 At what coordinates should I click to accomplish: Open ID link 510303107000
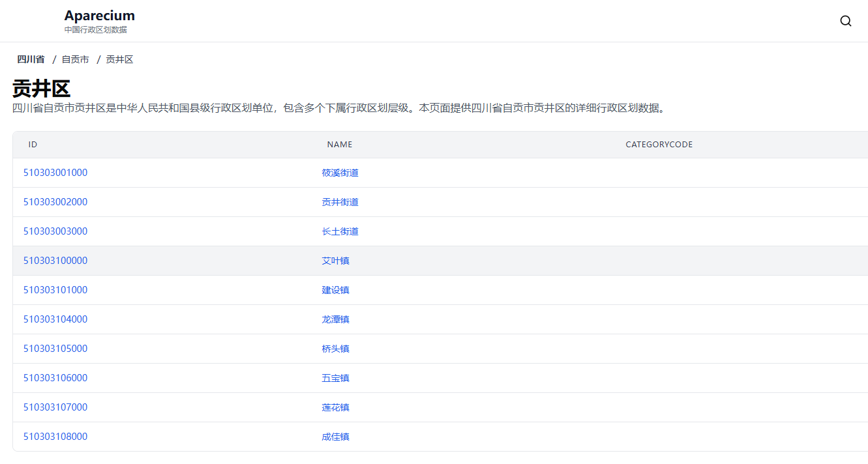pos(55,407)
